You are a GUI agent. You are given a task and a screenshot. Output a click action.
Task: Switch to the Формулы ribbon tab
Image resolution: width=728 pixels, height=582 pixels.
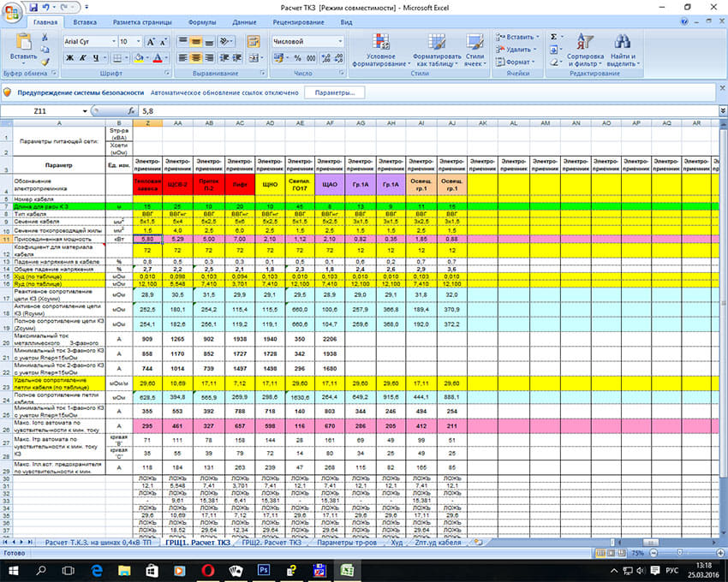[201, 21]
